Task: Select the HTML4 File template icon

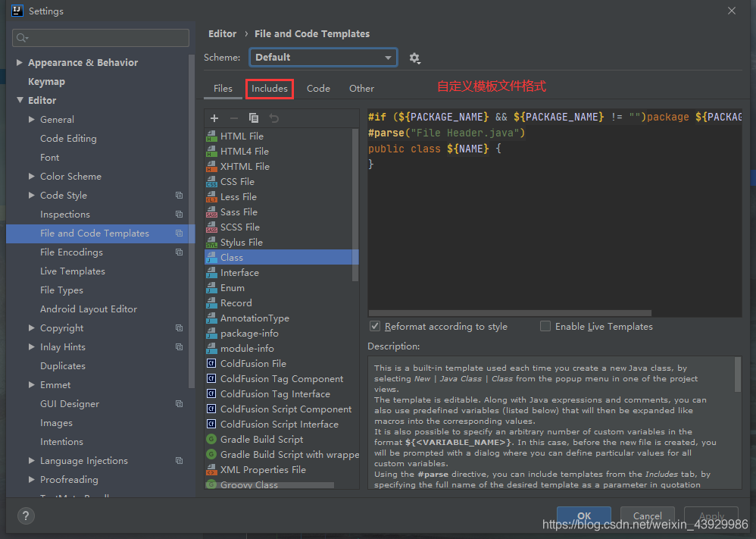Action: coord(211,152)
